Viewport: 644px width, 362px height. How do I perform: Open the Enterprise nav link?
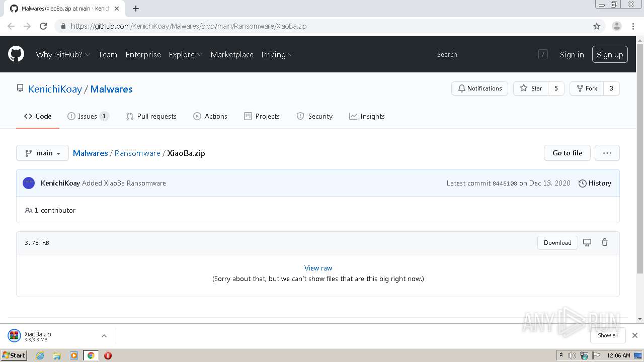[143, 54]
